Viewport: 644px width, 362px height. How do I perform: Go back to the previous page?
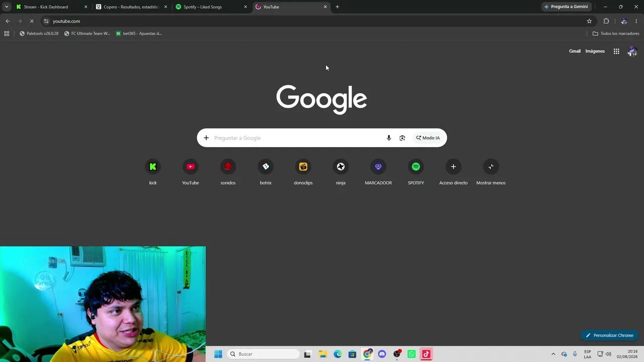[8, 21]
